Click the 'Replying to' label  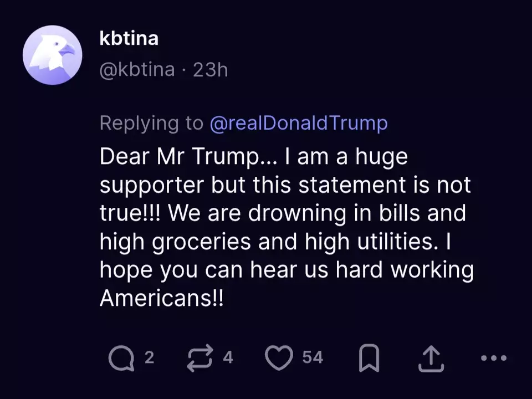tap(151, 123)
